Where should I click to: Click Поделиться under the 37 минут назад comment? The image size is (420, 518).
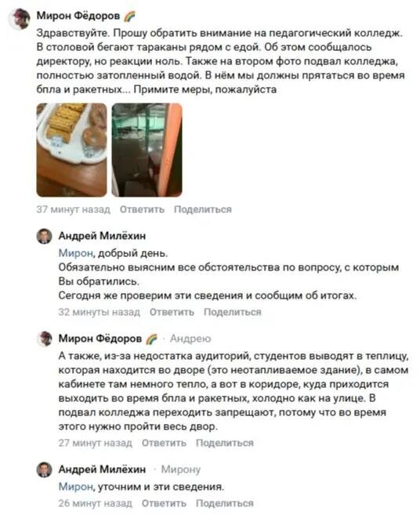(x=203, y=209)
